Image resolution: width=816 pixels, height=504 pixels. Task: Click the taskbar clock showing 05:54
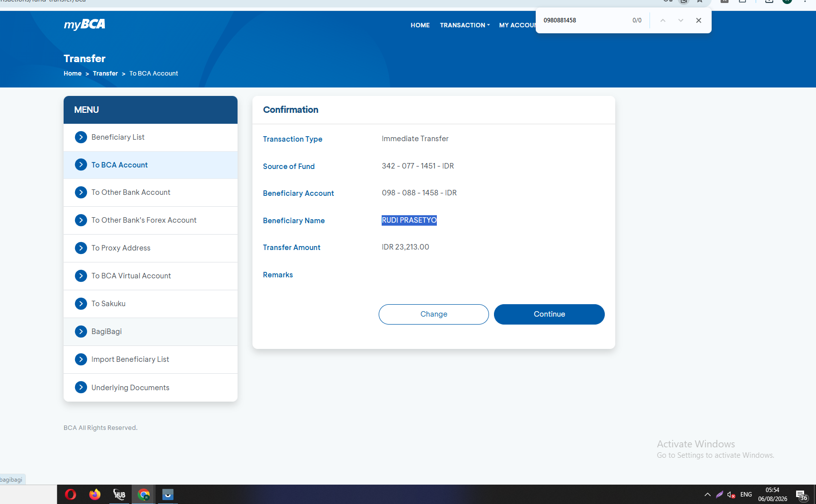point(773,495)
